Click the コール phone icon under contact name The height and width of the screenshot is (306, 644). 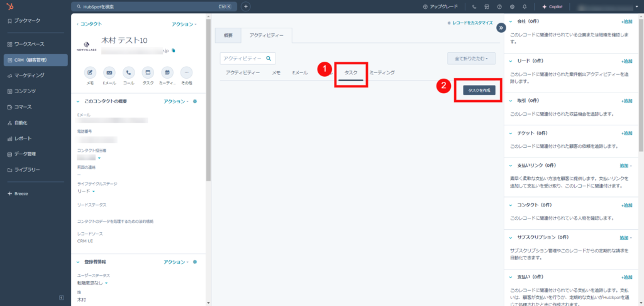tap(128, 72)
